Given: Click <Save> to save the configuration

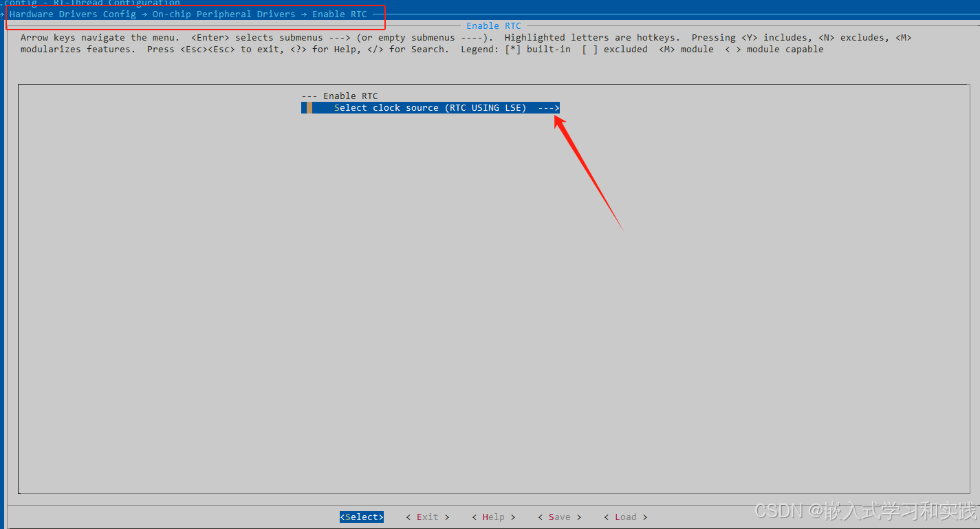Looking at the screenshot, I should (559, 517).
